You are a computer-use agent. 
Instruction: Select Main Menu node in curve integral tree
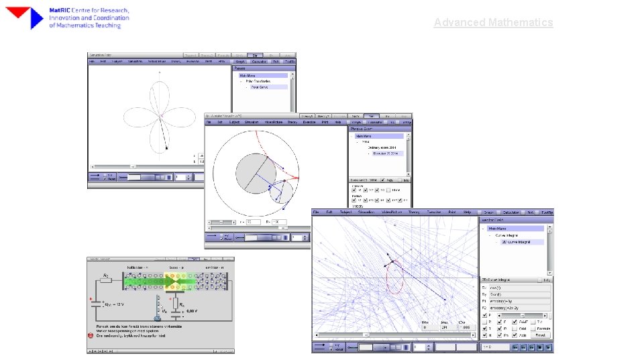[515, 229]
